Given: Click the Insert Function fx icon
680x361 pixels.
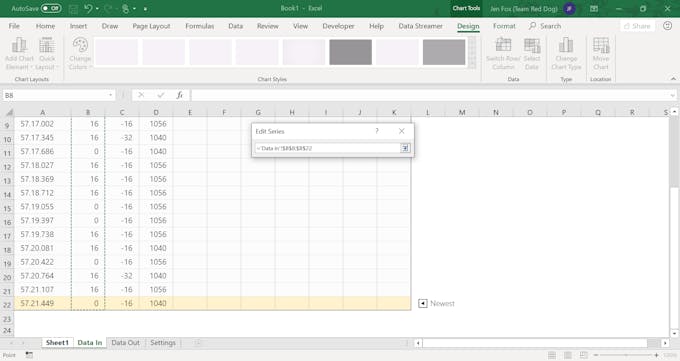Looking at the screenshot, I should (180, 95).
